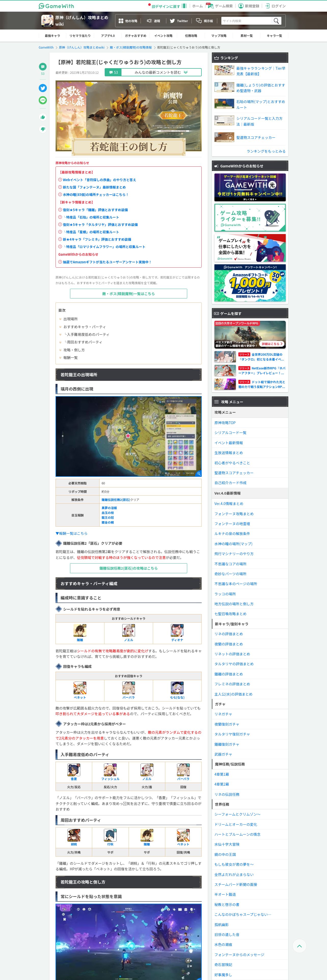The image size is (327, 980).
Task: Open the 53 comments count button
Action: [113, 72]
